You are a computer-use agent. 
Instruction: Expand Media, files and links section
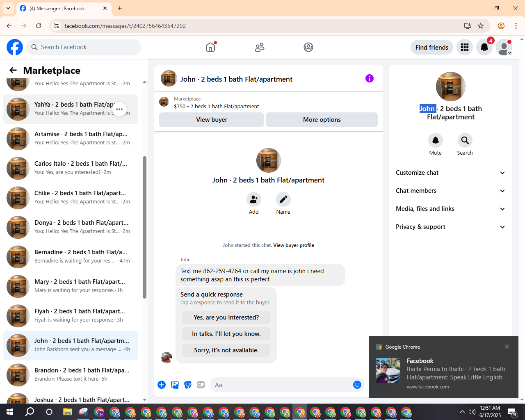point(451,209)
